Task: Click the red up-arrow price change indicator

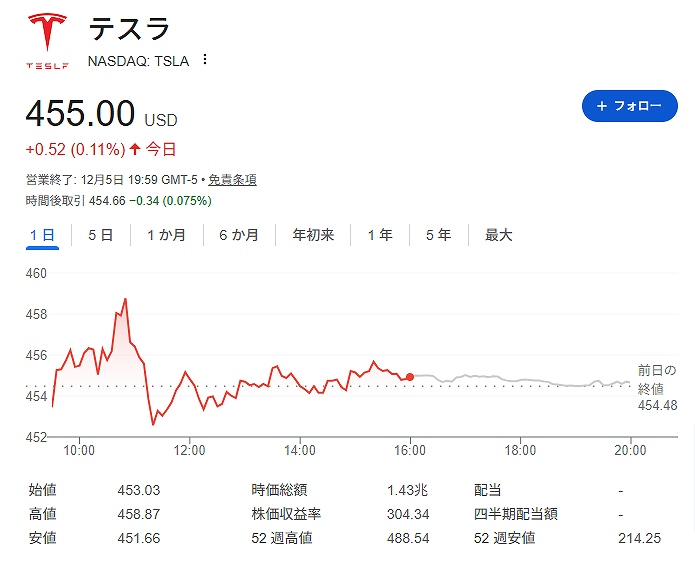Action: 135,150
